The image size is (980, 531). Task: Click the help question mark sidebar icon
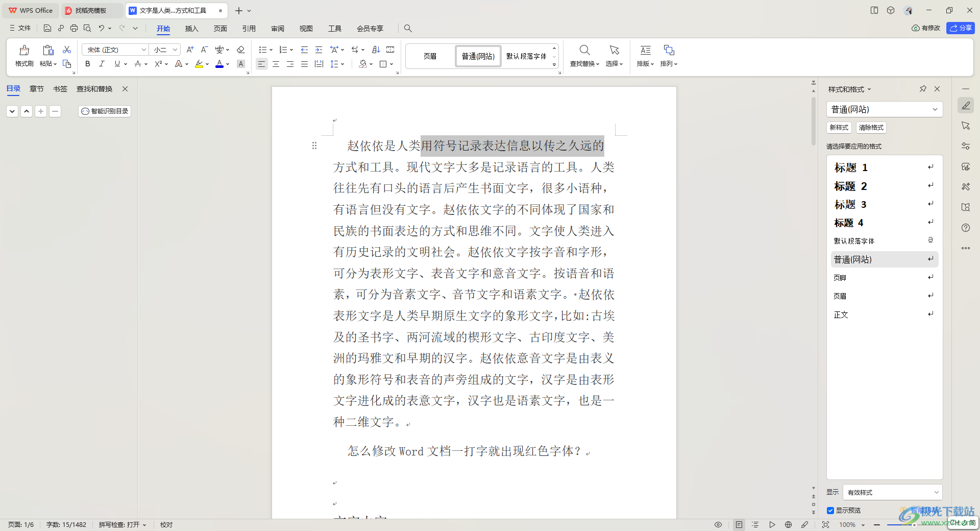point(966,228)
